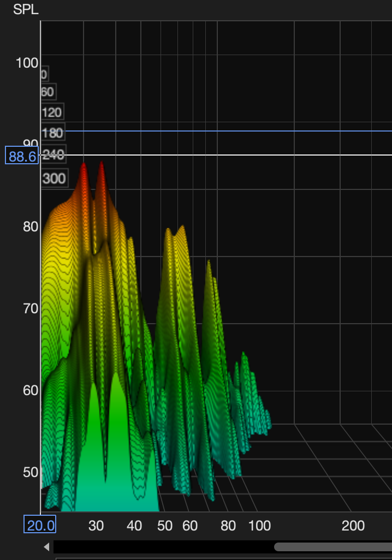Click the 88.6 SPL cursor value box
The height and width of the screenshot is (560, 392).
[21, 157]
